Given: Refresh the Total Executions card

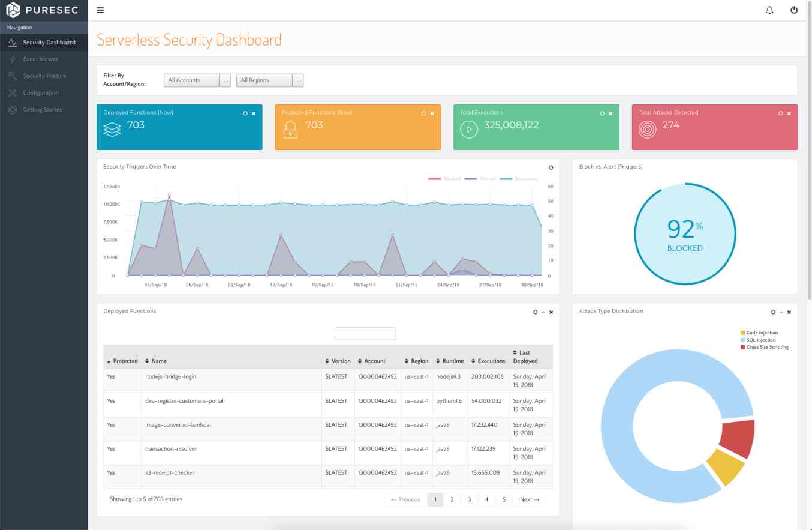Looking at the screenshot, I should click(x=602, y=113).
